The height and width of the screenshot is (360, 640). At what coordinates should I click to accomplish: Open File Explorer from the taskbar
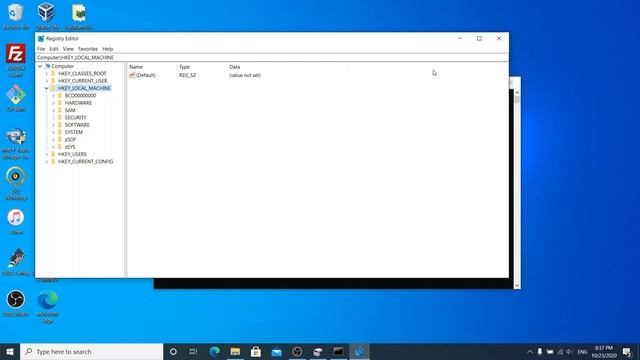click(235, 351)
